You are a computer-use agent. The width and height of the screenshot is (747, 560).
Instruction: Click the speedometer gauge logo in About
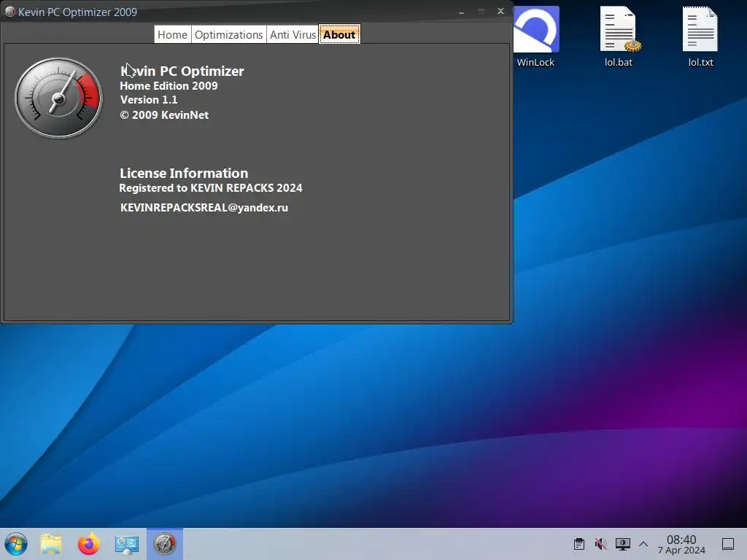click(x=58, y=98)
